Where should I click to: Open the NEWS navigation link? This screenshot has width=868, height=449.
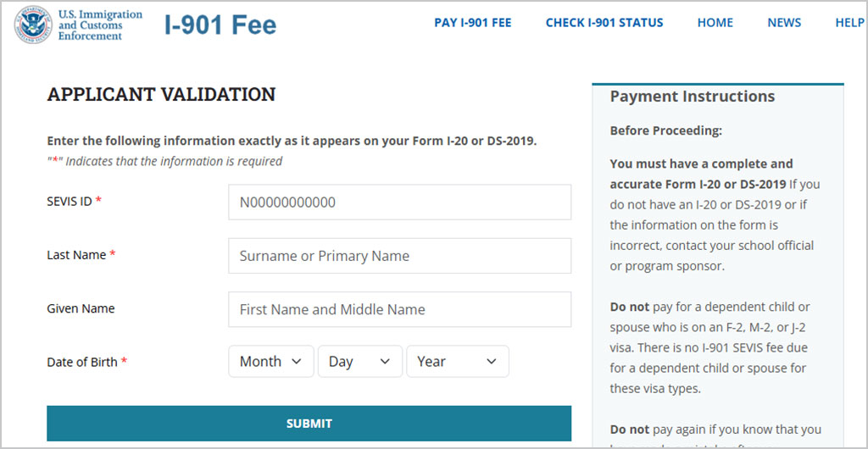[784, 23]
